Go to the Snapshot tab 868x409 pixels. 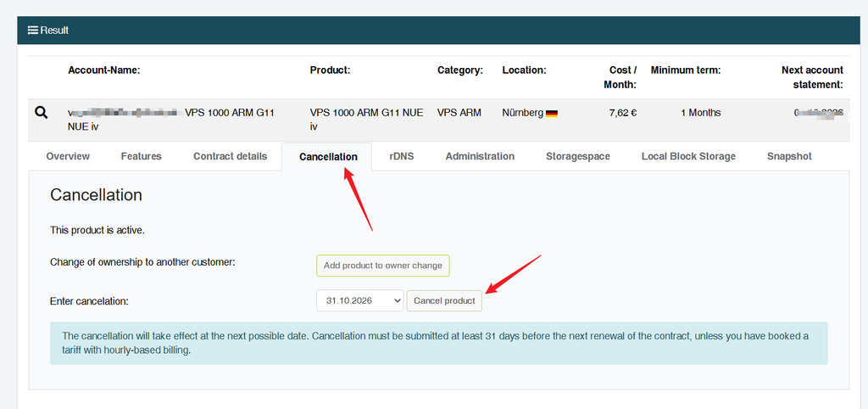pyautogui.click(x=789, y=156)
